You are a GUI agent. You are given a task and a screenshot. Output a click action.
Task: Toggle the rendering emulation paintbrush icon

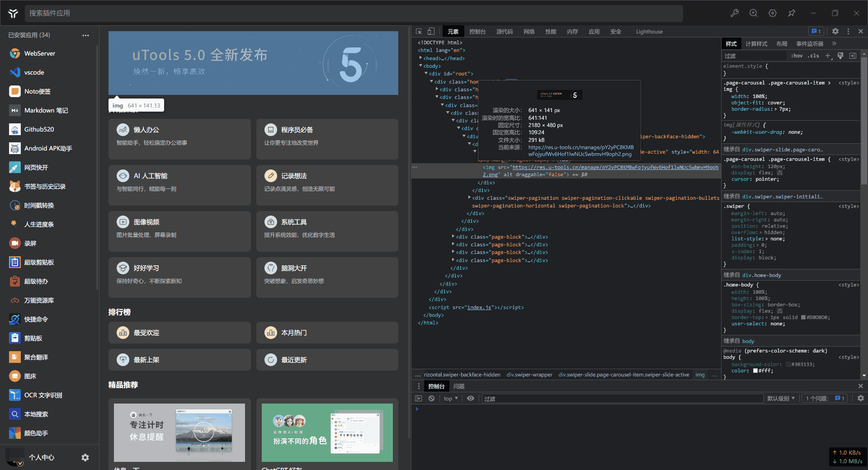tap(840, 56)
